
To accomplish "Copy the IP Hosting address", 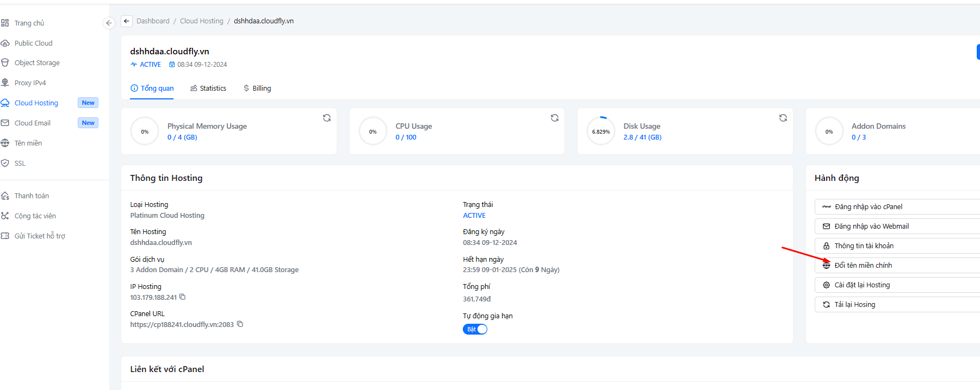I will click(183, 297).
